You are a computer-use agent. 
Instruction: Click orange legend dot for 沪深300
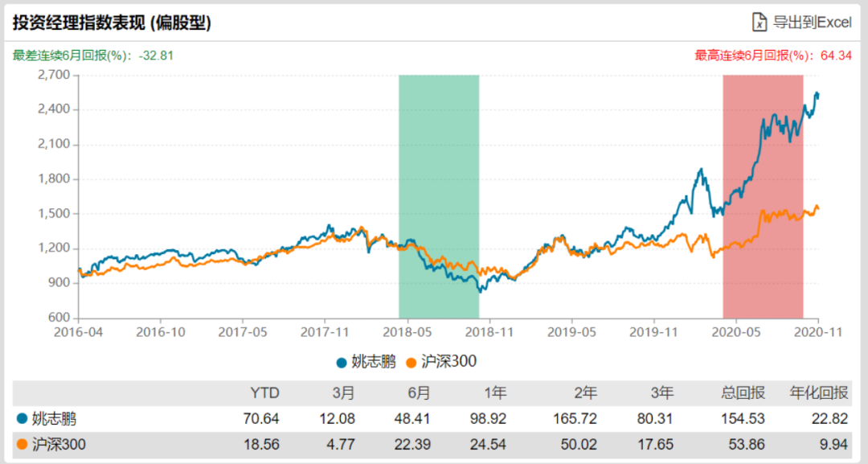pos(411,363)
